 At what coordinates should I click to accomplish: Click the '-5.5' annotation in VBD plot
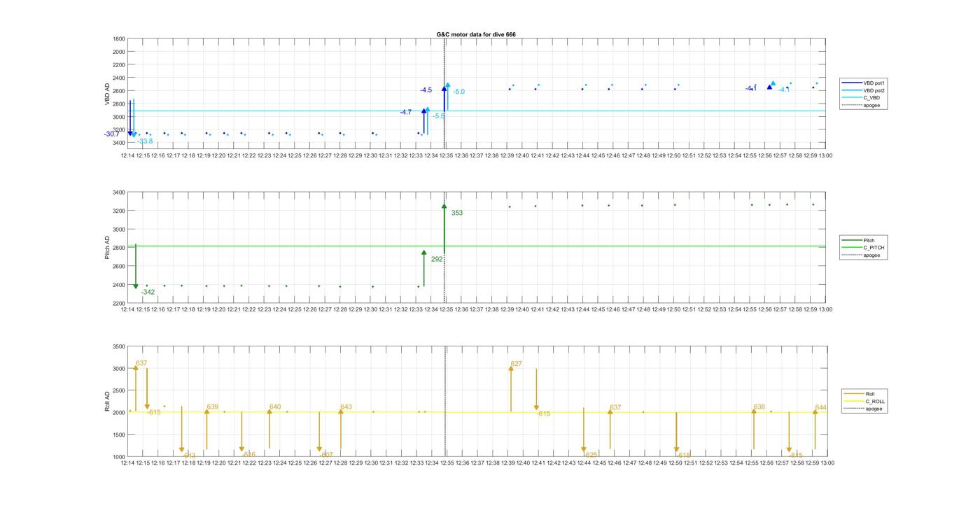point(439,115)
